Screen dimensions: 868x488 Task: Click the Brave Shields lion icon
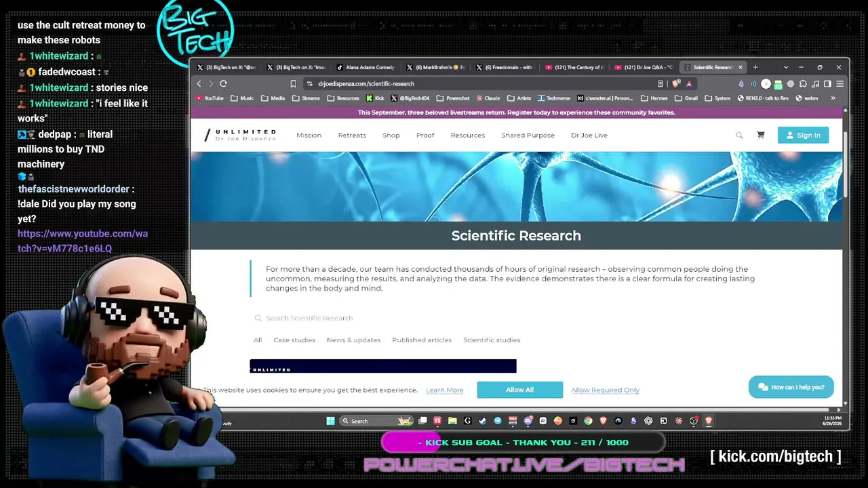click(x=676, y=84)
